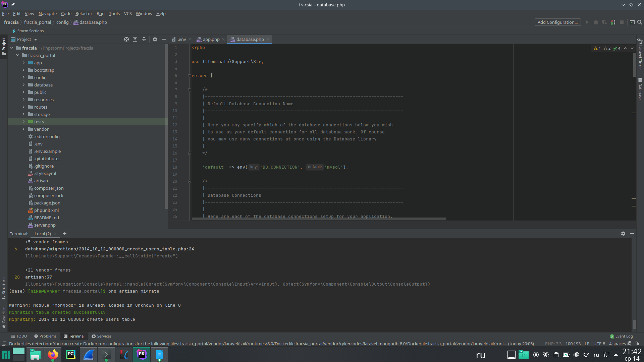Open PyCharm from the taskbar

pos(71,355)
